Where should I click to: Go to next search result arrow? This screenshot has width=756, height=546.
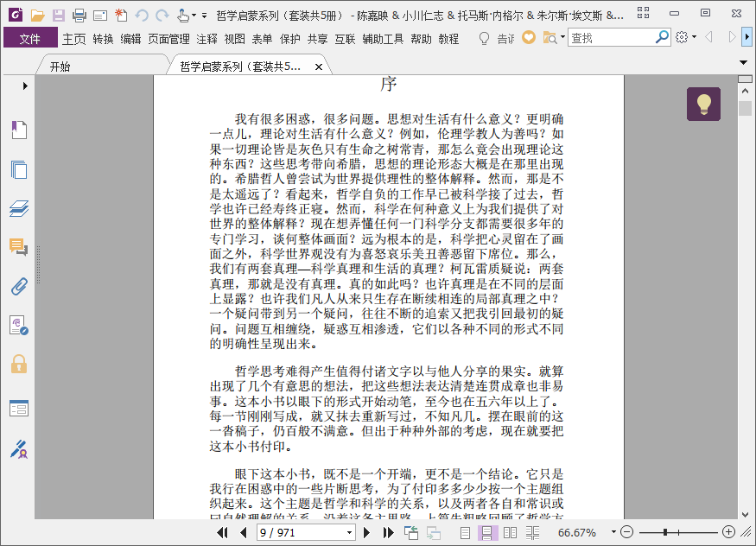coord(732,37)
